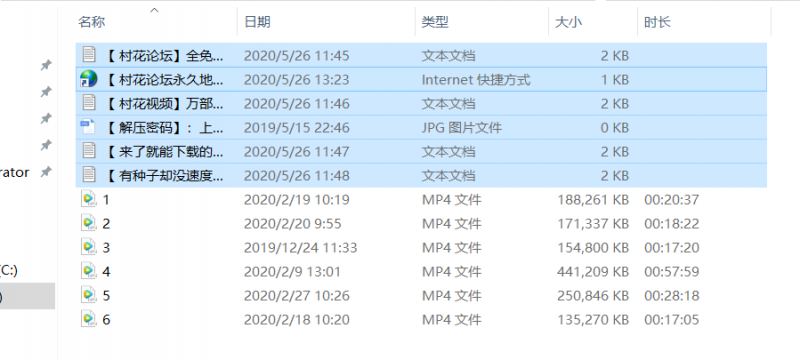Sort files by the 名称 column header
This screenshot has width=800, height=360.
(92, 22)
